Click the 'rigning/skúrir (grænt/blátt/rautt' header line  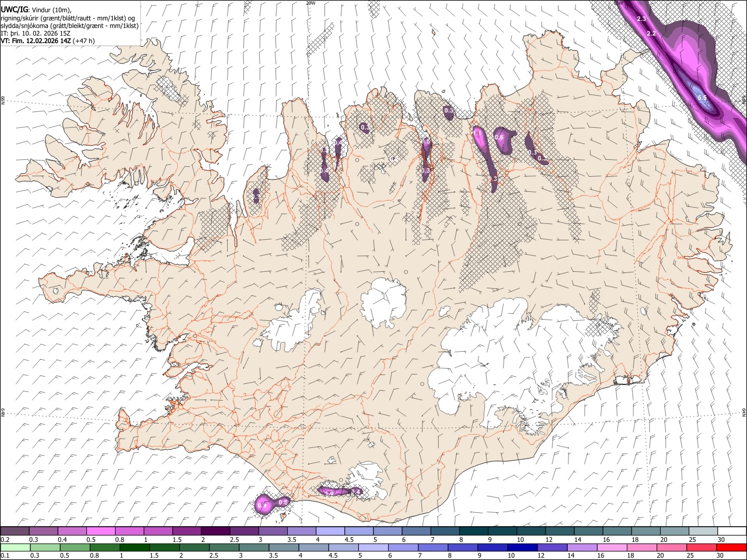tap(69, 18)
